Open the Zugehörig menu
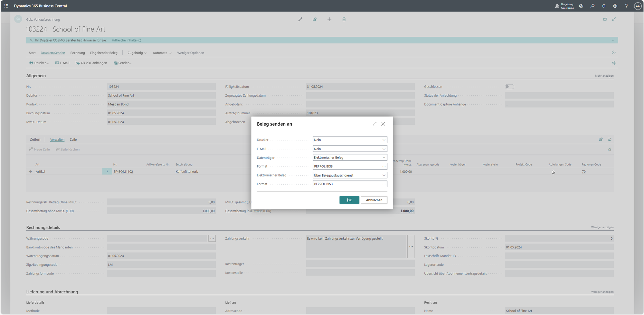Image resolution: width=644 pixels, height=315 pixels. pos(137,53)
